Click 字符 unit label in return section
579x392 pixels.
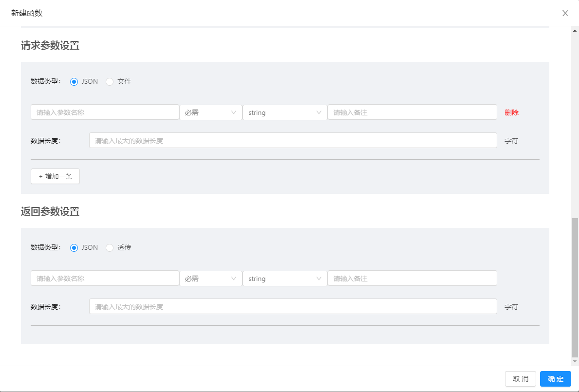pos(511,307)
